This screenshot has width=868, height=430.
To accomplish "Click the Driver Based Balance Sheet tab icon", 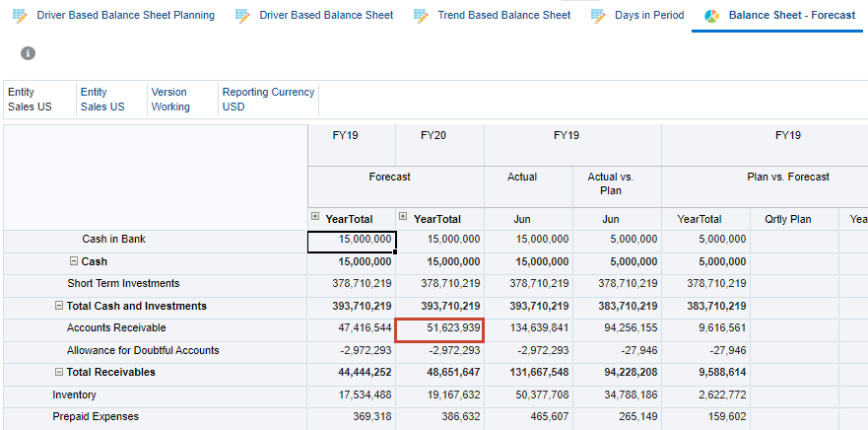I will [242, 16].
